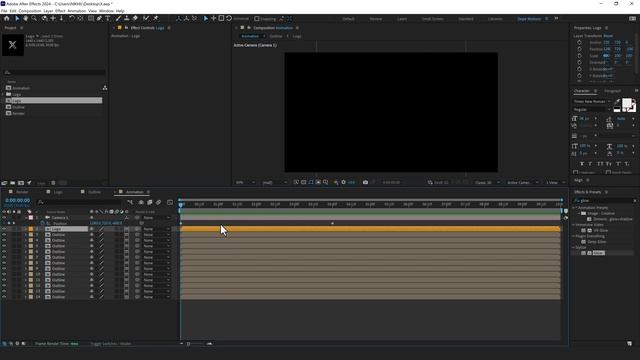Select the Zoom magnifier tool
The image size is (640, 360).
[34, 18]
